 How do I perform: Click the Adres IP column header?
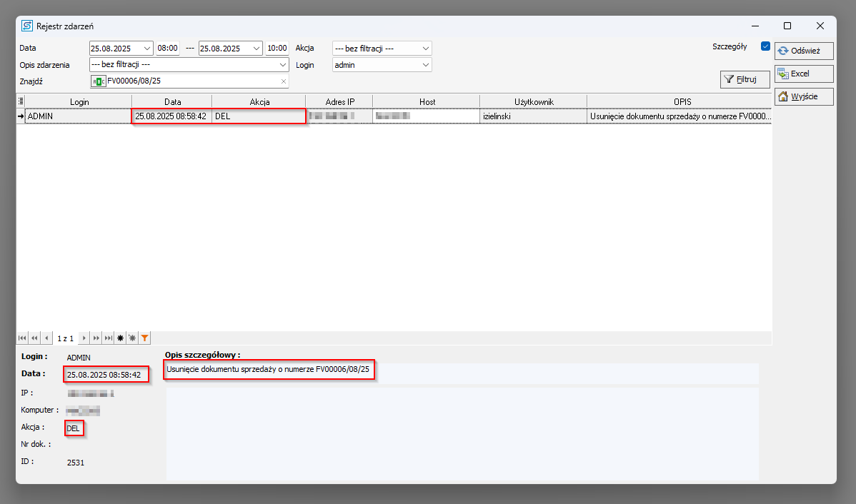[339, 102]
